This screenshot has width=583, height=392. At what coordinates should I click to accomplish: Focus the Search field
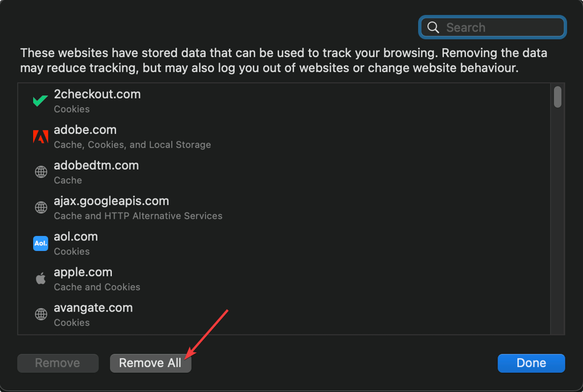pyautogui.click(x=492, y=27)
